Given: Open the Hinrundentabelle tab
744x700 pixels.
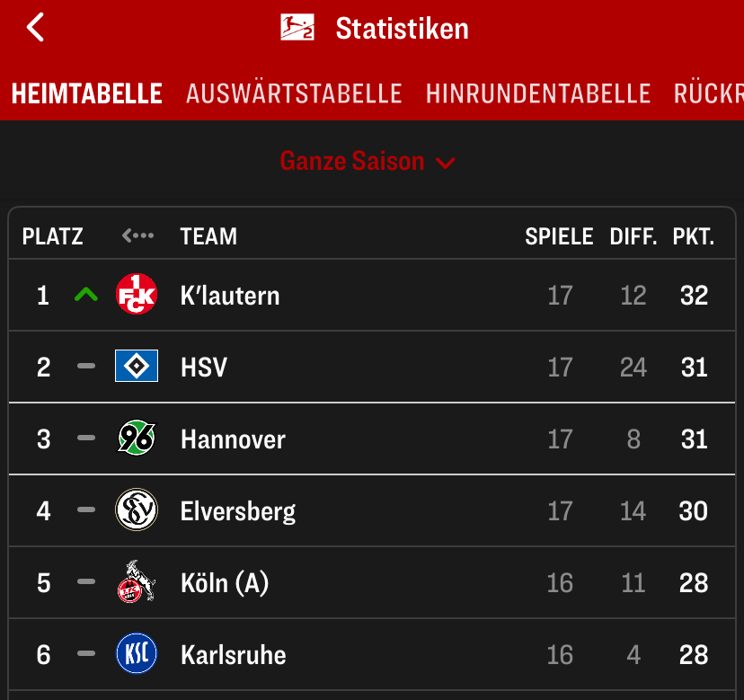Looking at the screenshot, I should [x=537, y=93].
